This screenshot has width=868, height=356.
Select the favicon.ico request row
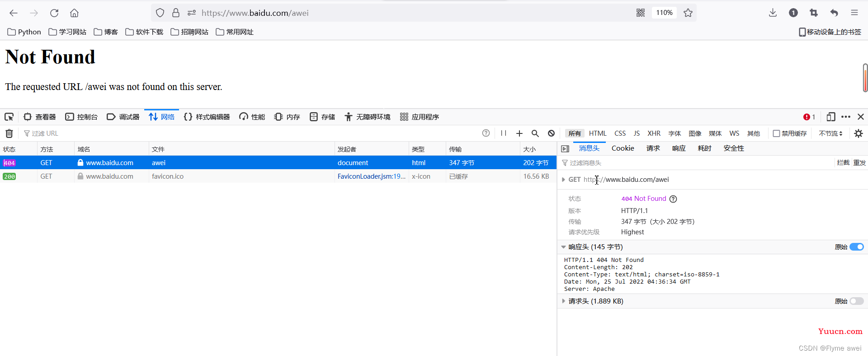[278, 176]
